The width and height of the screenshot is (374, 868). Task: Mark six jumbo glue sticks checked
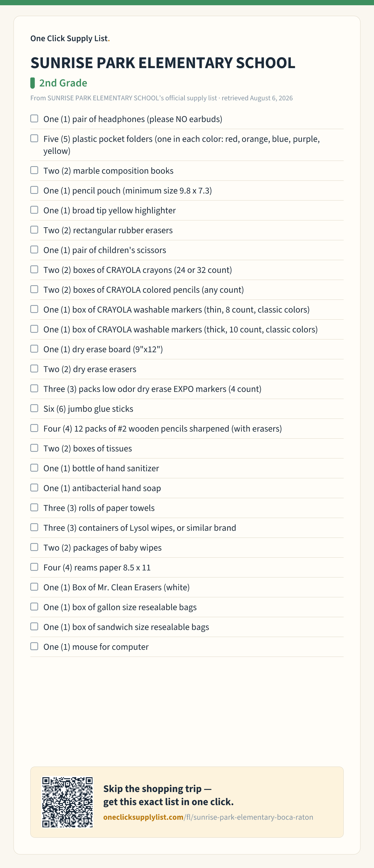[34, 408]
